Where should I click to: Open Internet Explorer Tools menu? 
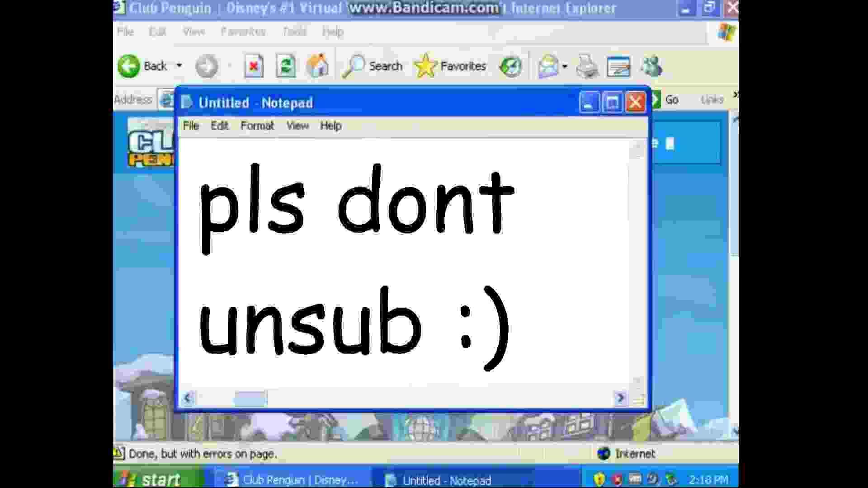[x=294, y=32]
